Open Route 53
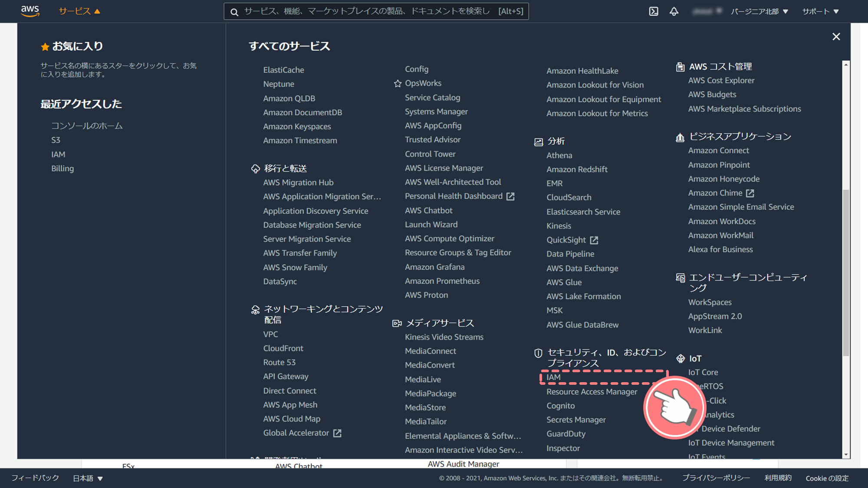 (x=279, y=362)
